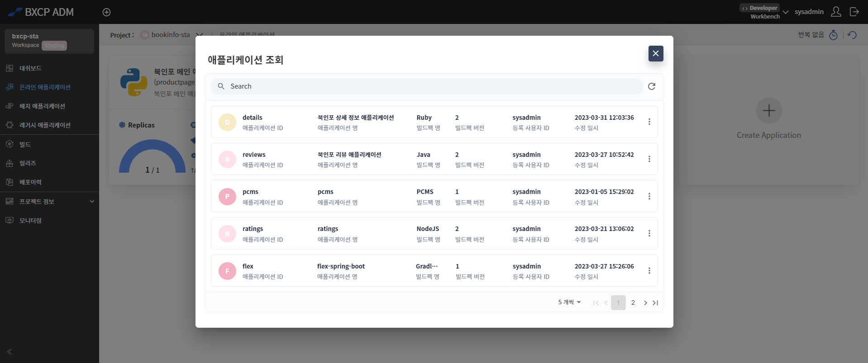The width and height of the screenshot is (868, 363).
Task: Click the timer icon beside 반복 없음
Action: pyautogui.click(x=833, y=35)
